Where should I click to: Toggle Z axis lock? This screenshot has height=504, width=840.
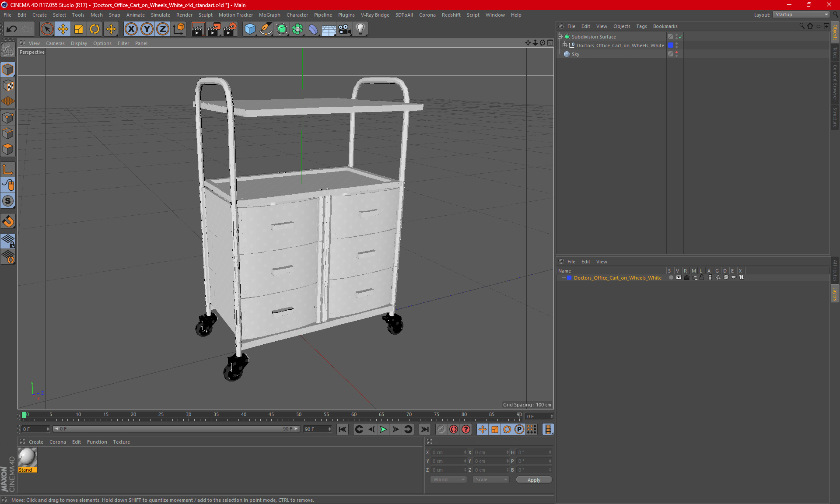(x=162, y=29)
